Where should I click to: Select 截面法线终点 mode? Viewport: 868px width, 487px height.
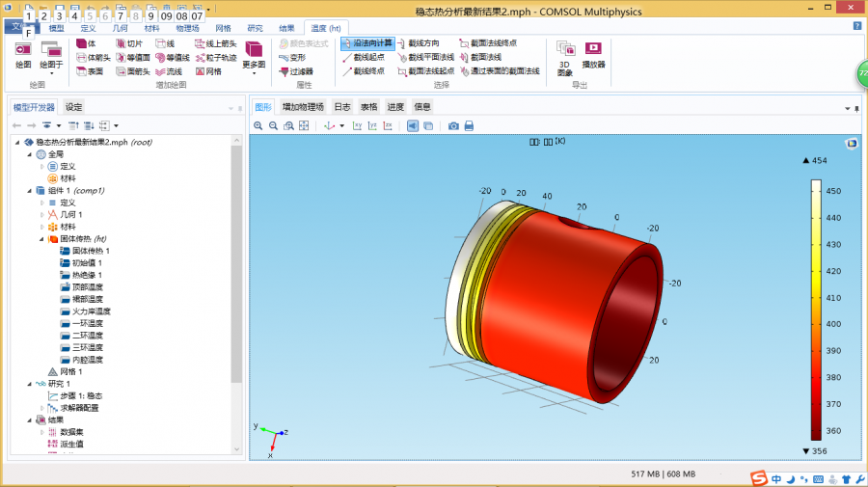[488, 43]
